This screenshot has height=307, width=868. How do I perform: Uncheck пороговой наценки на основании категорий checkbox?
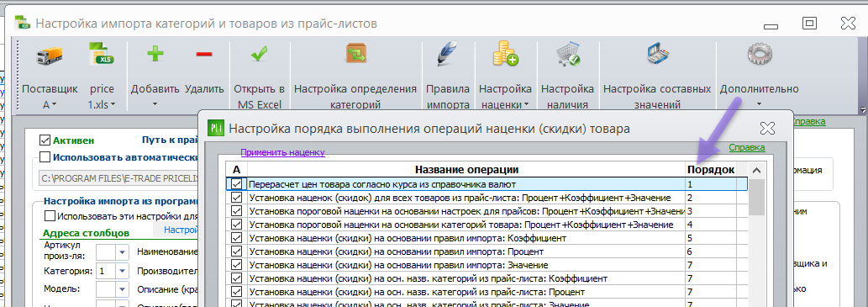[237, 225]
